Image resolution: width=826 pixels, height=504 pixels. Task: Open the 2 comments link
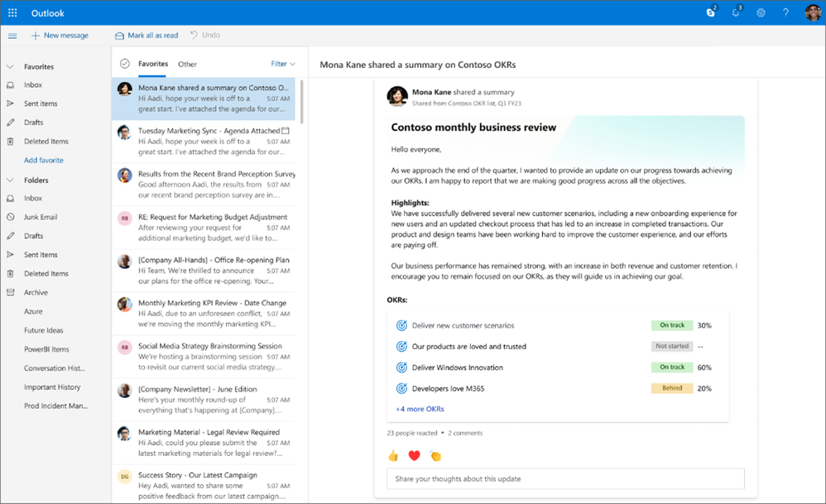[x=465, y=433]
